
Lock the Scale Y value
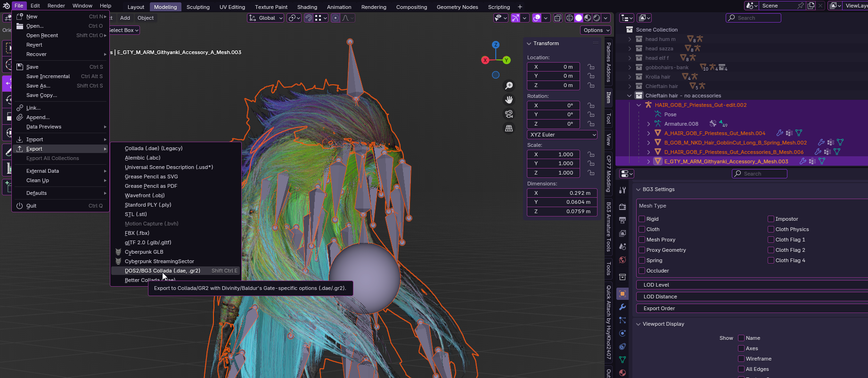click(591, 163)
